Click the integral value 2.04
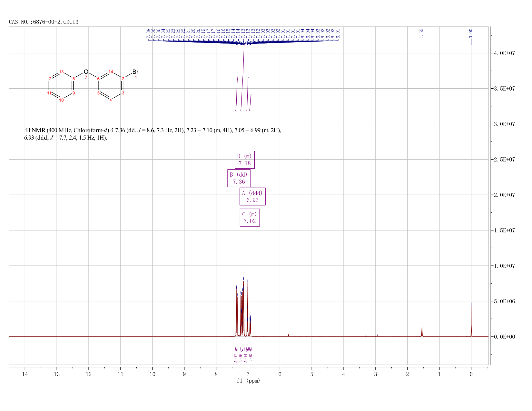 (246, 358)
